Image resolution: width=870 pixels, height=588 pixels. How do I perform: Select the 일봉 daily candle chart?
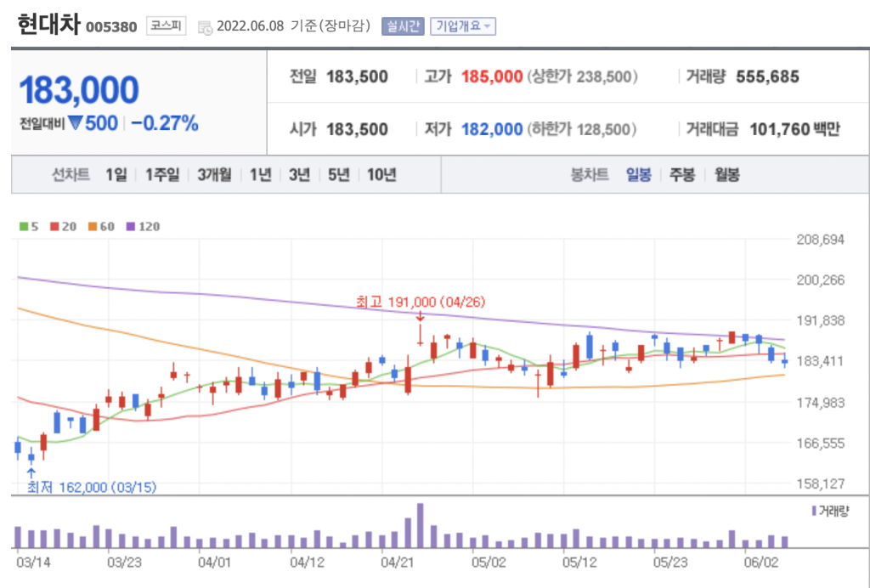tap(638, 175)
